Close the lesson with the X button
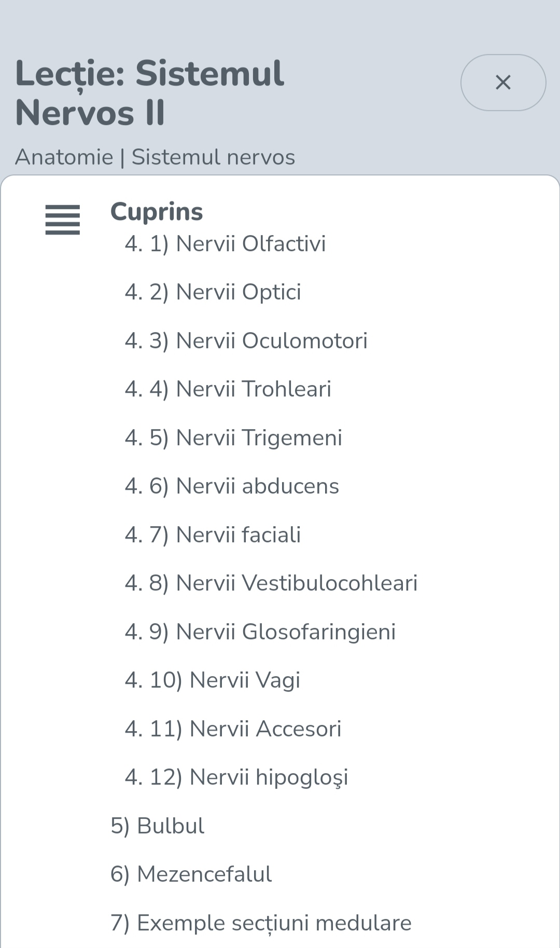This screenshot has width=560, height=948. click(503, 83)
